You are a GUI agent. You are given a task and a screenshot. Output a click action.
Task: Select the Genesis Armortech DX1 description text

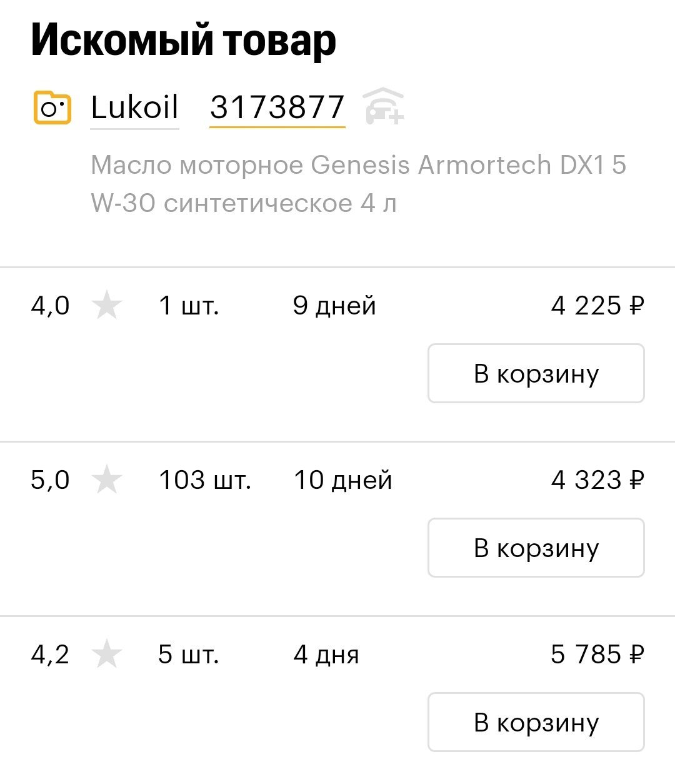pos(358,184)
